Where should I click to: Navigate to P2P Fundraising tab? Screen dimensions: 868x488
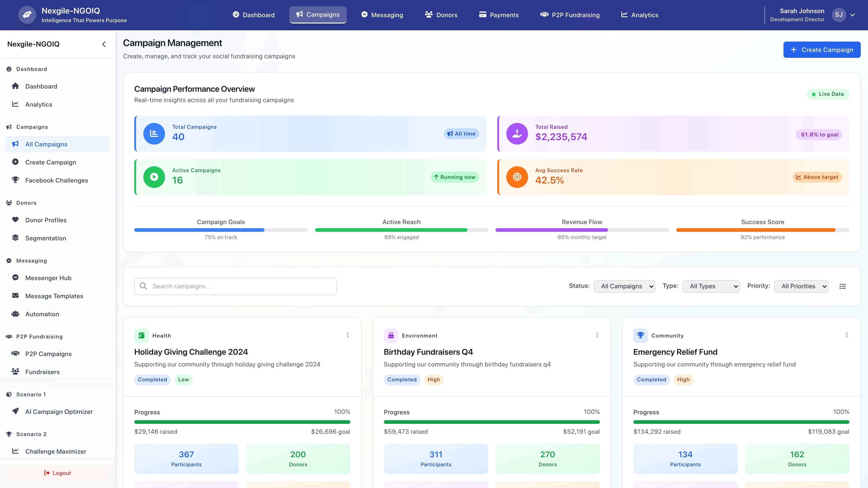(x=569, y=15)
